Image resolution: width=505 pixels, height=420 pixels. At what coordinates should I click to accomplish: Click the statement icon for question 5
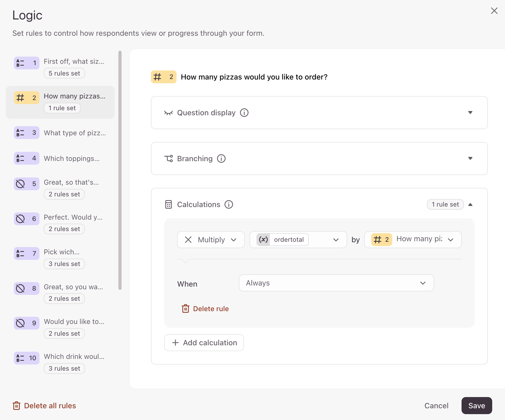tap(21, 184)
